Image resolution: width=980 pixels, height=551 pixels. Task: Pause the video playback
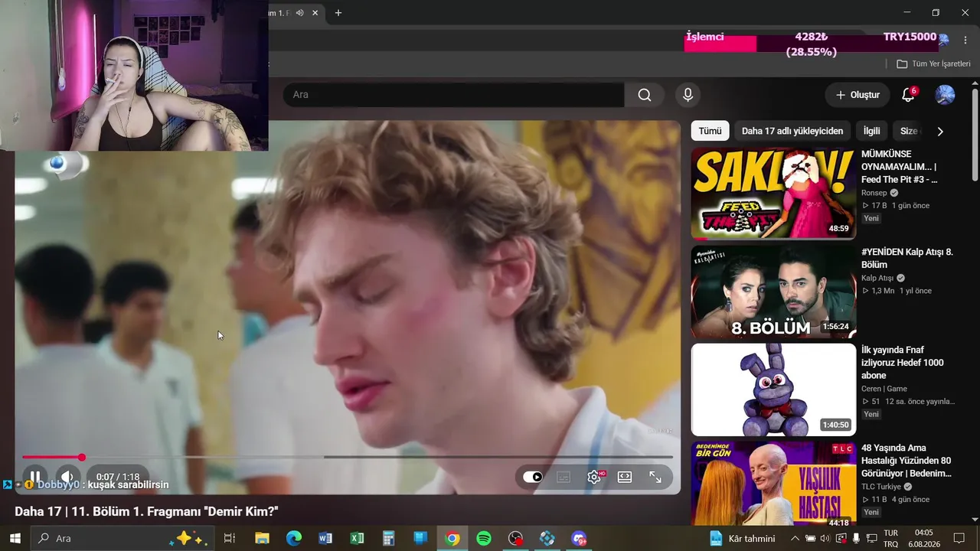34,477
